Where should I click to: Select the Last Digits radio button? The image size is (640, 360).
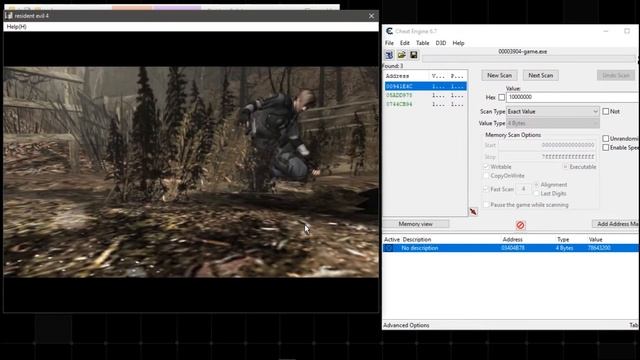coord(536,193)
